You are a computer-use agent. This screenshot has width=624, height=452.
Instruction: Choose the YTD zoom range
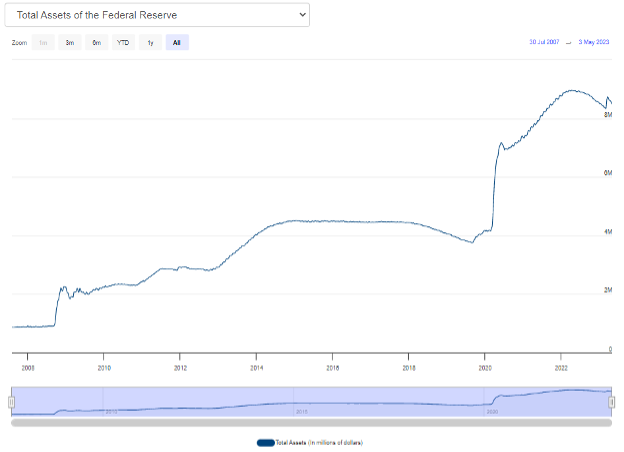pyautogui.click(x=123, y=43)
